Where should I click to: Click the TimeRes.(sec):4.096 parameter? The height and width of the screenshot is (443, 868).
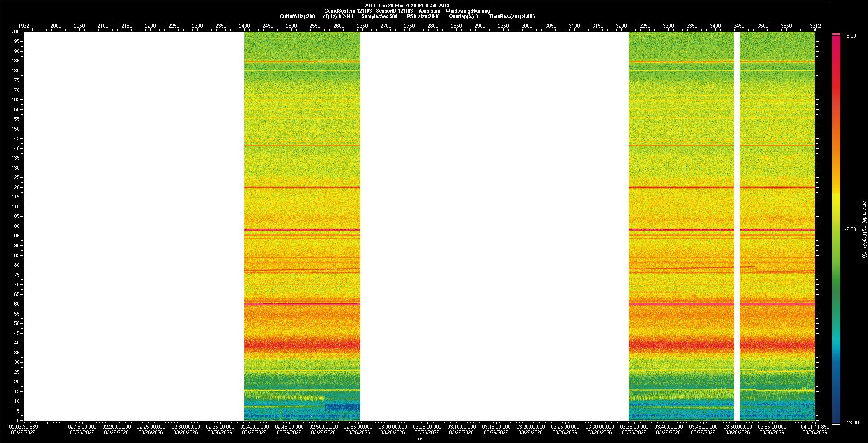[512, 16]
